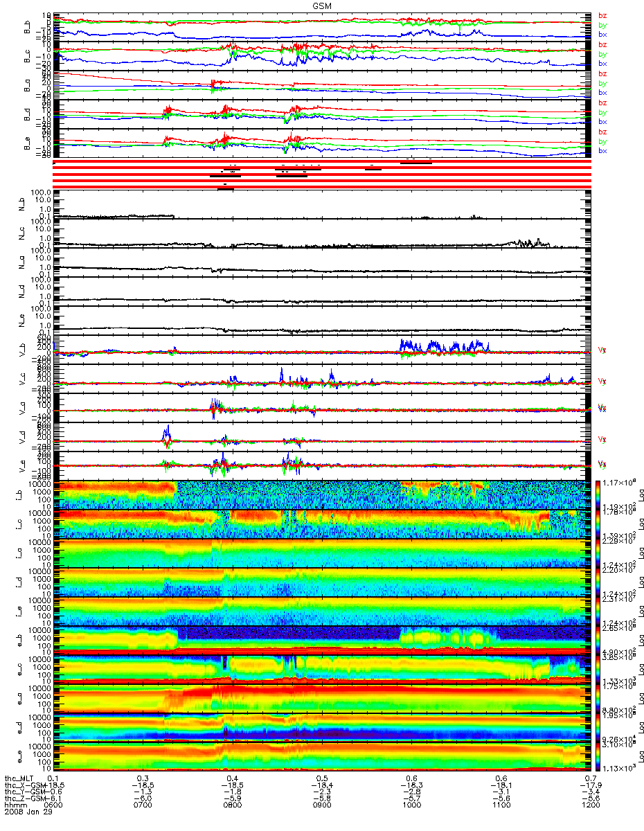
Task: Select the B_e panel axis label
Action: (x=28, y=144)
